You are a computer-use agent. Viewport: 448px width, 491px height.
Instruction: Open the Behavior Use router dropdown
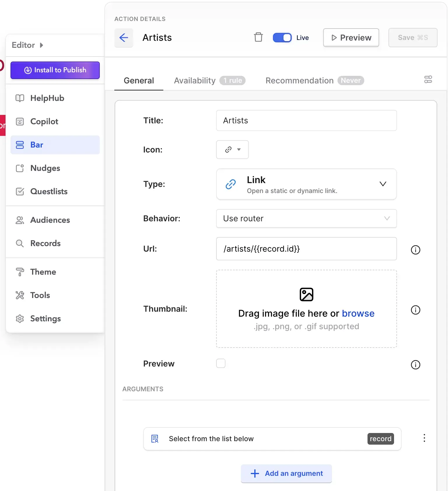pos(306,218)
